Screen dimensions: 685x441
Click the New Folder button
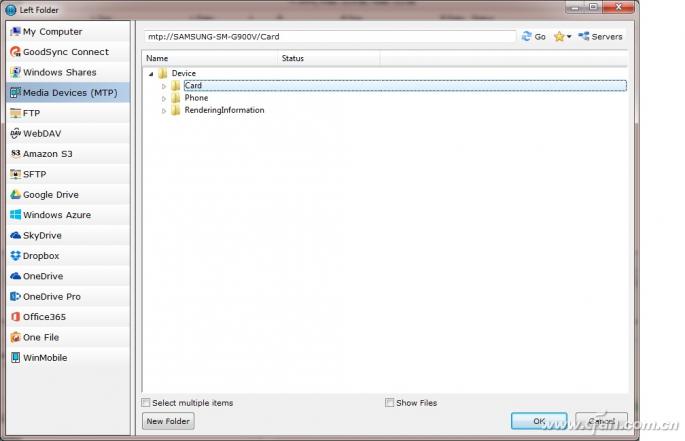[x=168, y=421]
